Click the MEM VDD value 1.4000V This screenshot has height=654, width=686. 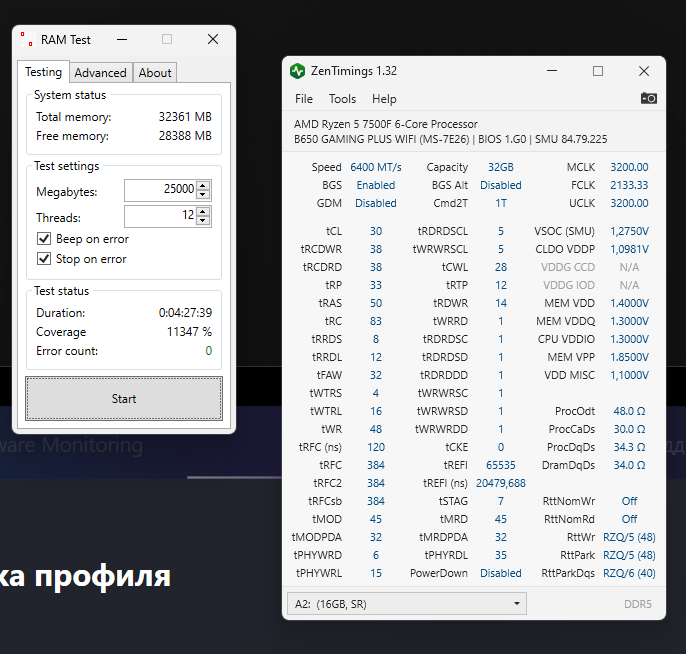pos(629,303)
